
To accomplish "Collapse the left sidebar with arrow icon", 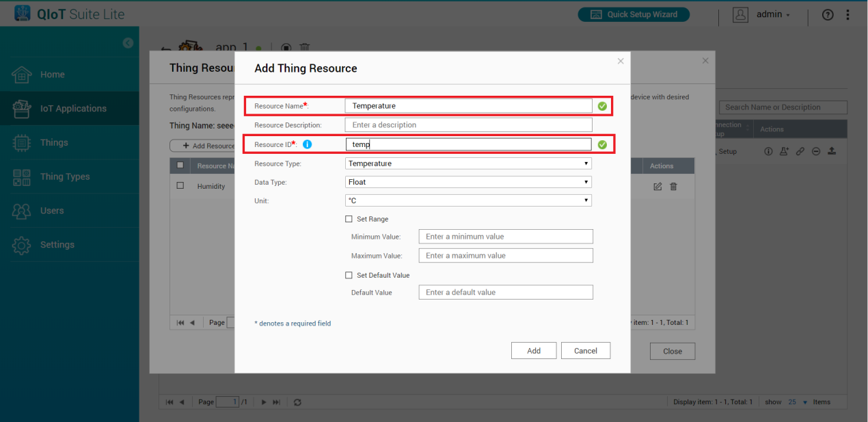I will 128,43.
